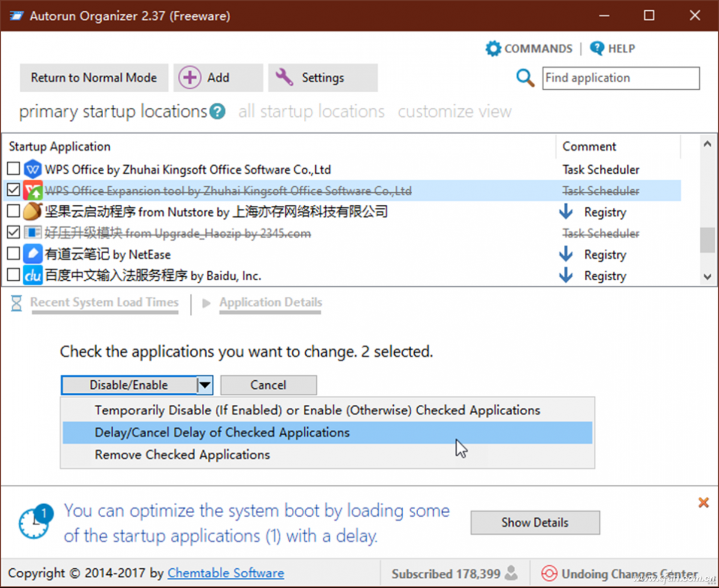The width and height of the screenshot is (719, 588).
Task: Click the Baidu input method 'du' icon
Action: [32, 276]
